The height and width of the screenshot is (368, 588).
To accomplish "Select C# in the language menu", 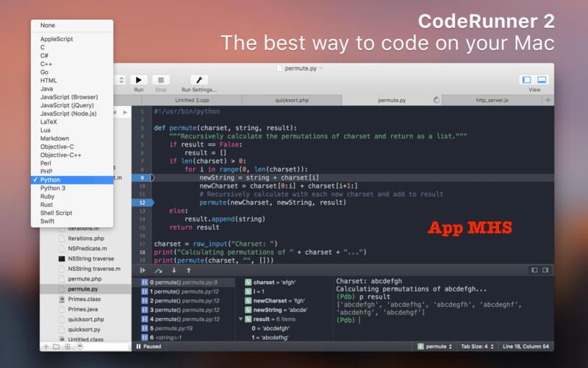I will (x=72, y=56).
